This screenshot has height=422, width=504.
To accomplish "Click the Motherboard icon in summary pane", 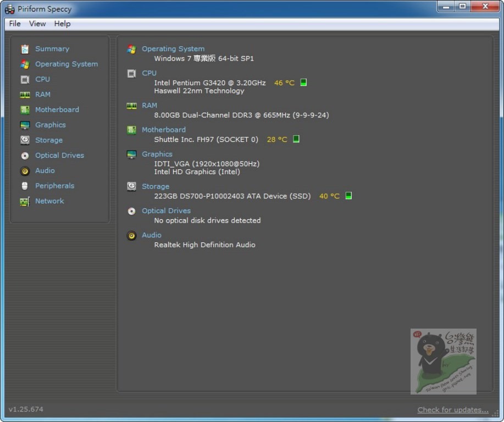I will [x=131, y=130].
